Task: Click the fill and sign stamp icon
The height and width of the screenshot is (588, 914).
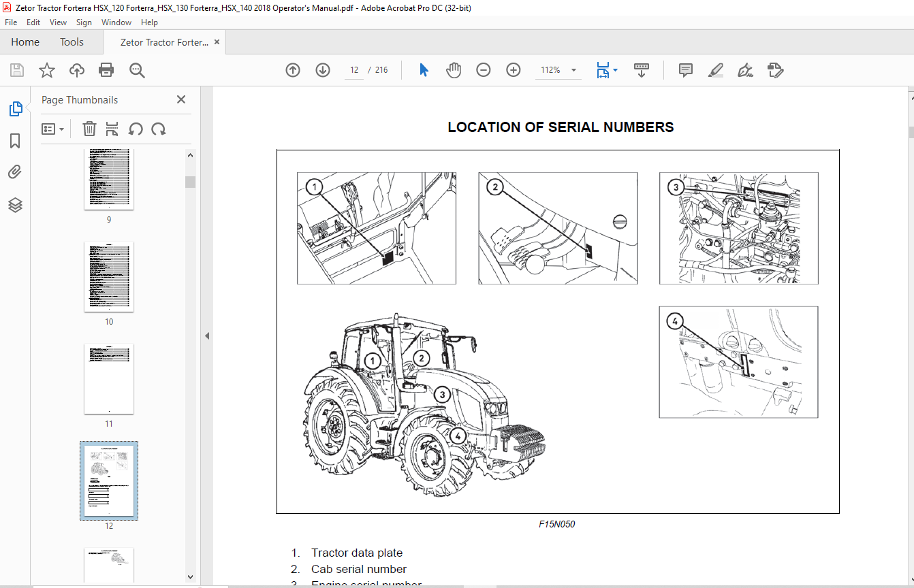Action: click(775, 70)
